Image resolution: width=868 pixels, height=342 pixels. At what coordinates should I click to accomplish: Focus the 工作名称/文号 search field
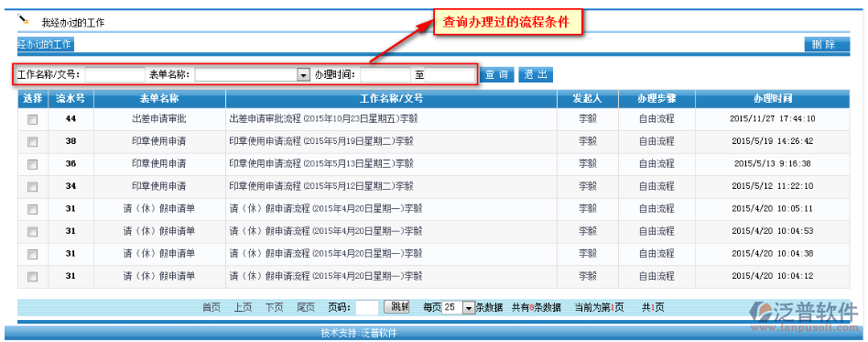[x=114, y=75]
